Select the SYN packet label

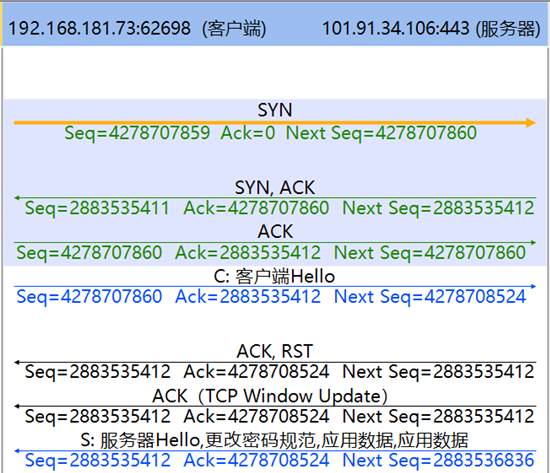coord(275,110)
